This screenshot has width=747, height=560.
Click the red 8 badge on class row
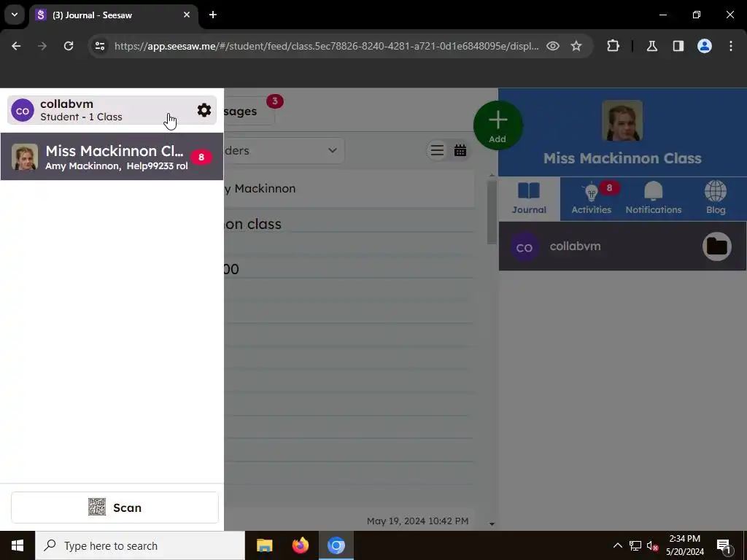tap(201, 157)
